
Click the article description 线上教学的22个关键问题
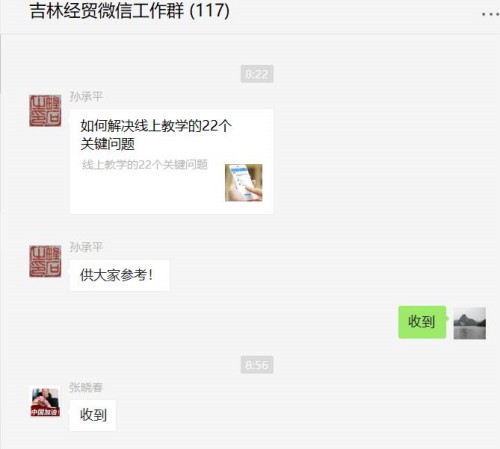pyautogui.click(x=145, y=165)
